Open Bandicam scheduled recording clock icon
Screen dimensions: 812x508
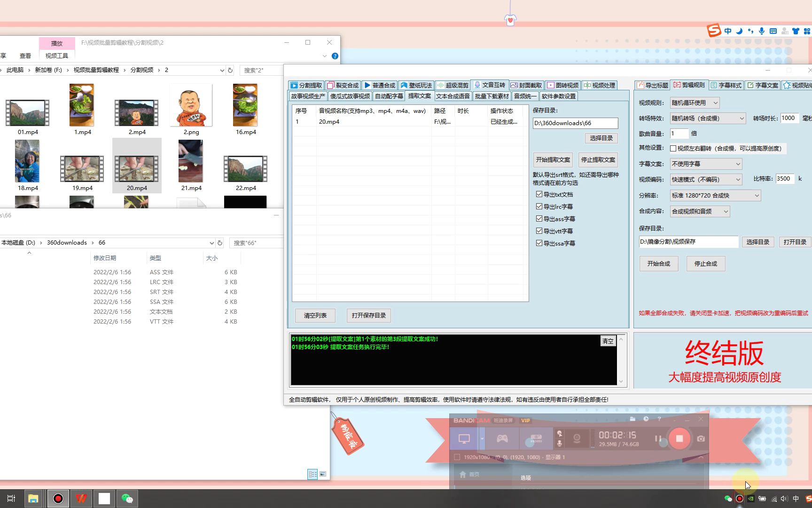pos(646,419)
